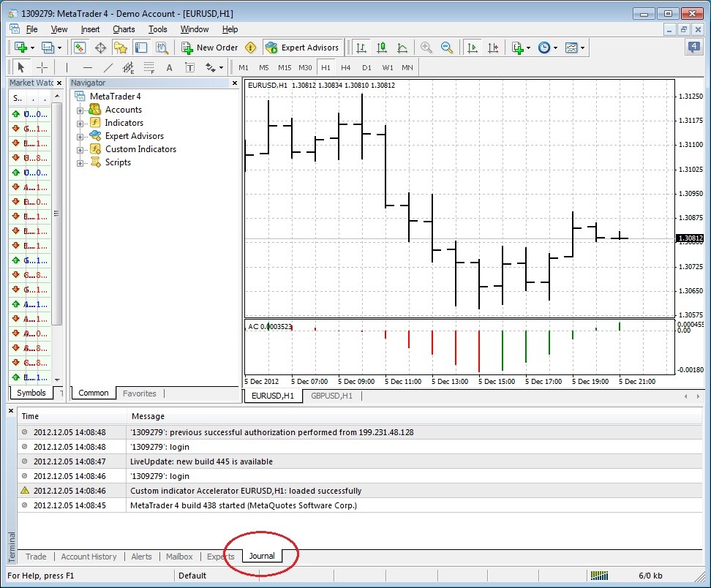Switch to the Mailbox tab
Viewport: 711px width, 588px height.
179,557
